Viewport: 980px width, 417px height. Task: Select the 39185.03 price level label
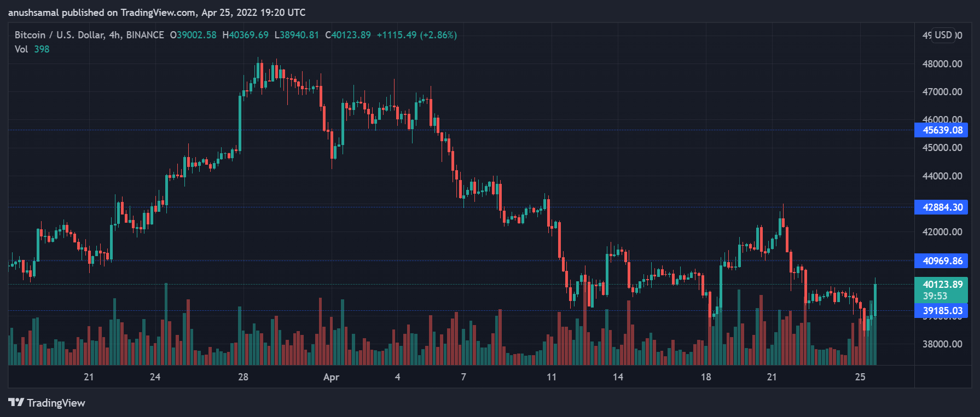click(x=942, y=311)
